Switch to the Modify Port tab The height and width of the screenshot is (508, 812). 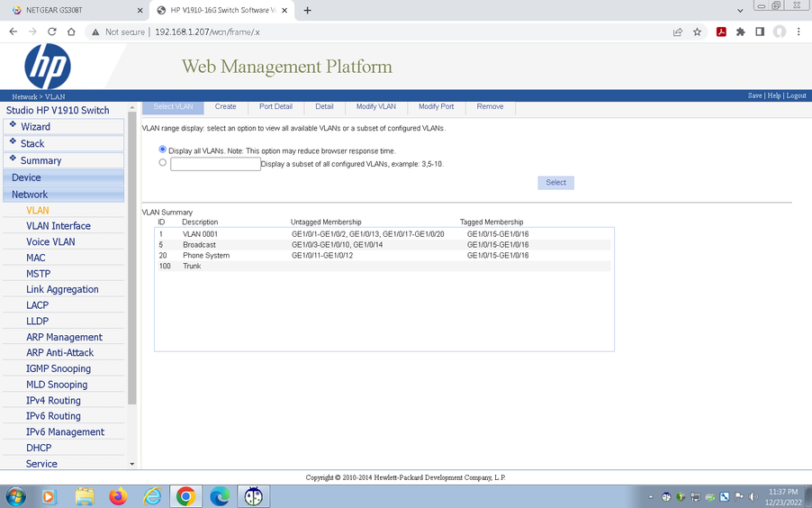(x=436, y=107)
